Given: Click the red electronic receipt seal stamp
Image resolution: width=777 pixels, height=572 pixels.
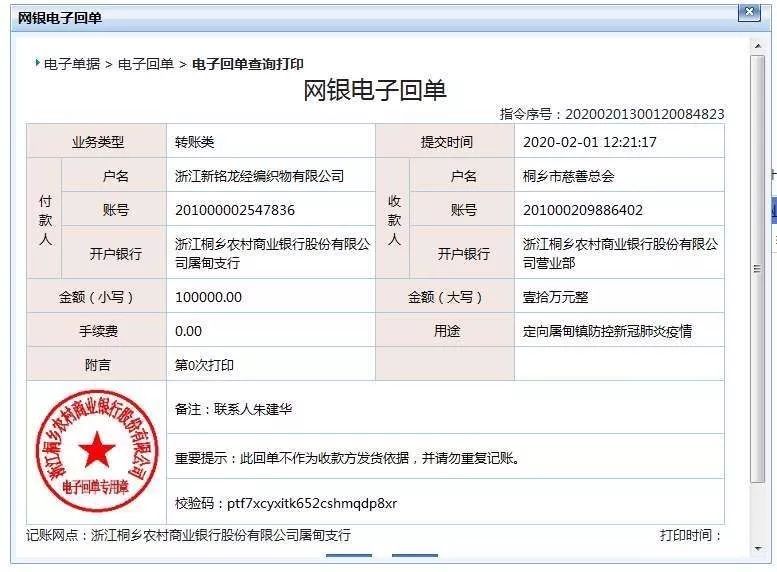Looking at the screenshot, I should [97, 451].
